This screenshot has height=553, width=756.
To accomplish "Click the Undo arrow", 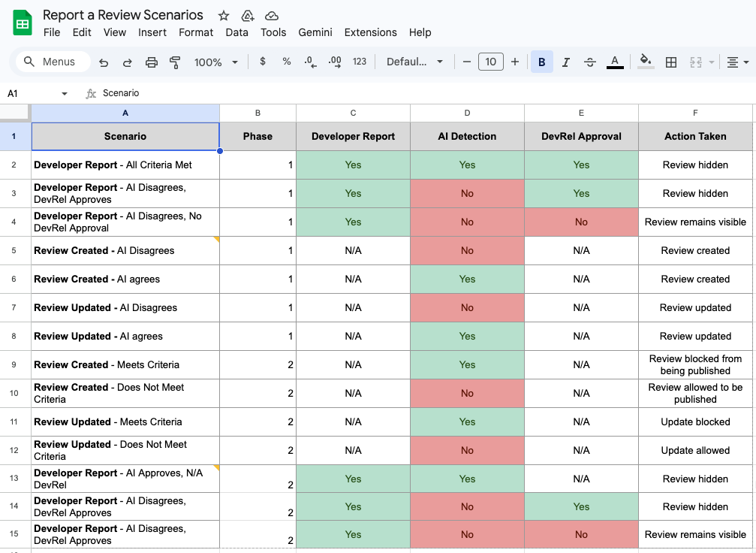I will pyautogui.click(x=104, y=62).
